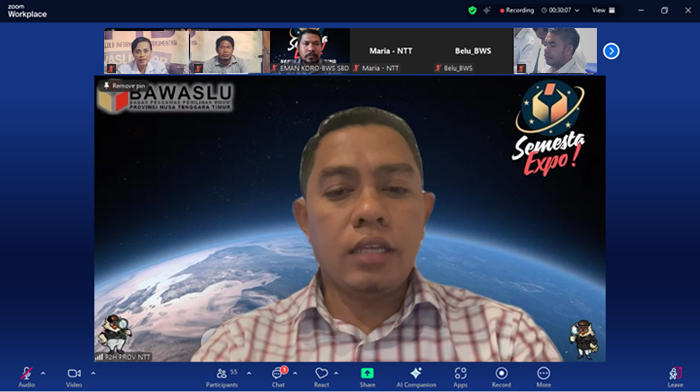This screenshot has height=392, width=700.
Task: Open the Participants panel
Action: (x=222, y=377)
